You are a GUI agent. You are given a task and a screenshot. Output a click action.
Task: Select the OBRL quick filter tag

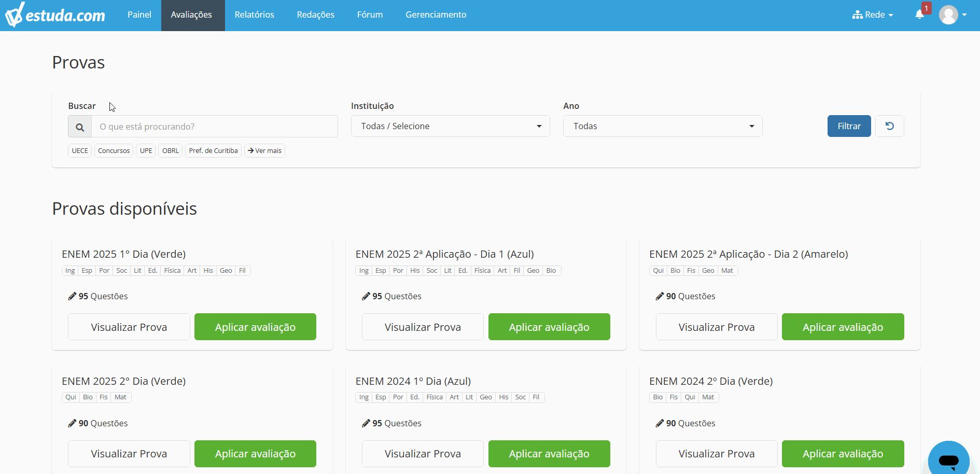(x=171, y=151)
